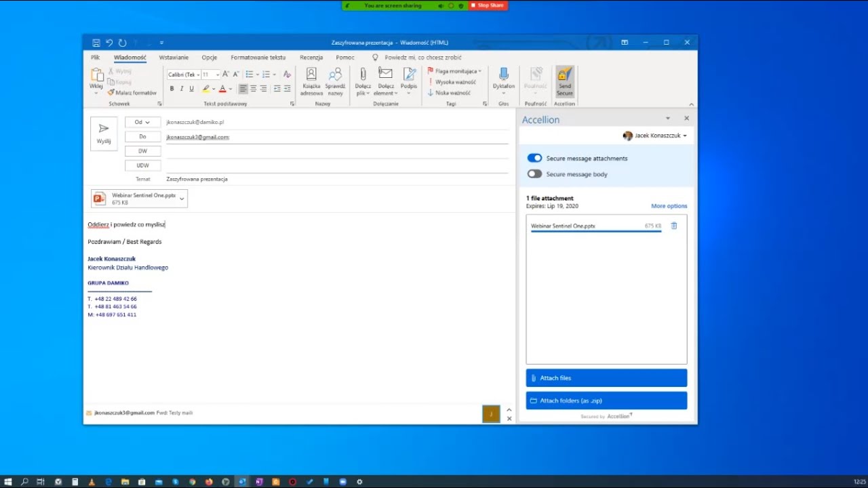
Task: Apply underline formatting
Action: pyautogui.click(x=191, y=89)
